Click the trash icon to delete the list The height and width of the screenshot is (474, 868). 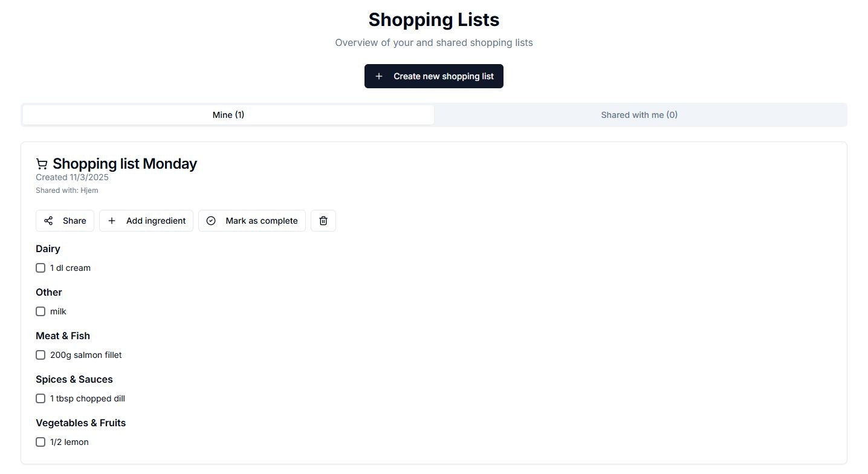tap(323, 221)
